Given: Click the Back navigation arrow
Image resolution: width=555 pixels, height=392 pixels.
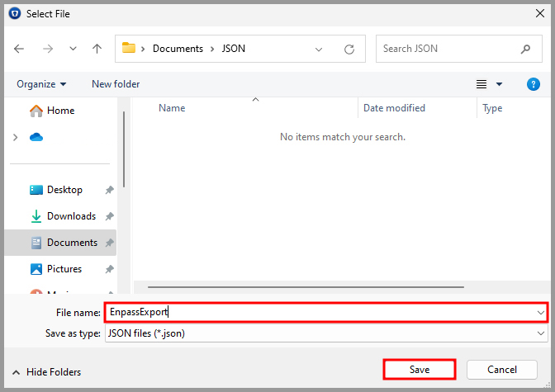Looking at the screenshot, I should tap(19, 49).
